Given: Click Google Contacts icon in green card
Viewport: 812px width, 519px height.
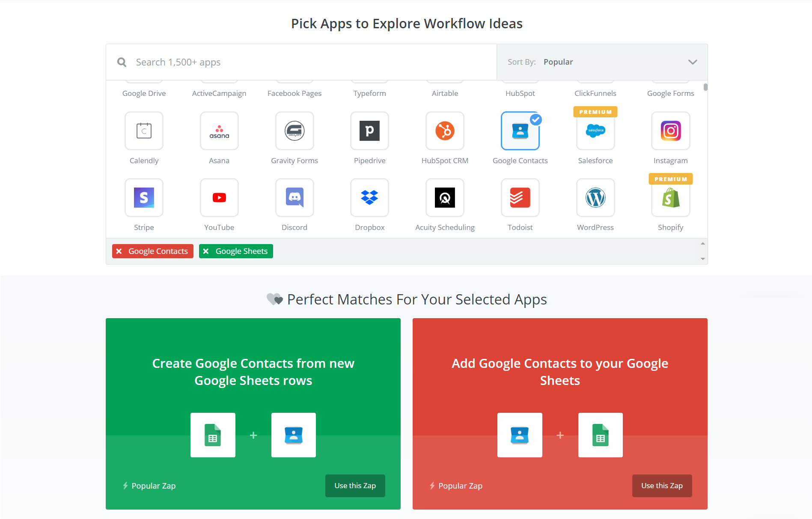Looking at the screenshot, I should (x=294, y=435).
